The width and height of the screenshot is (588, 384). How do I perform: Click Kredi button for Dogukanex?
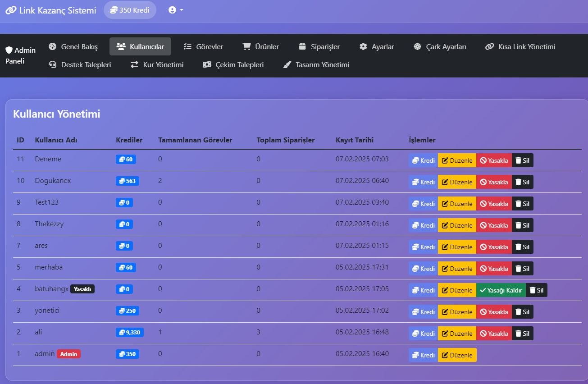pos(423,182)
